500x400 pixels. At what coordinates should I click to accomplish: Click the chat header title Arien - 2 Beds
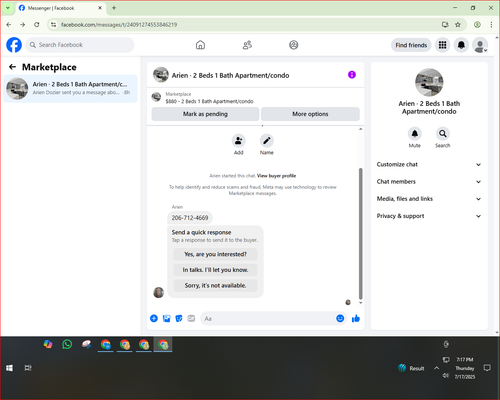230,75
